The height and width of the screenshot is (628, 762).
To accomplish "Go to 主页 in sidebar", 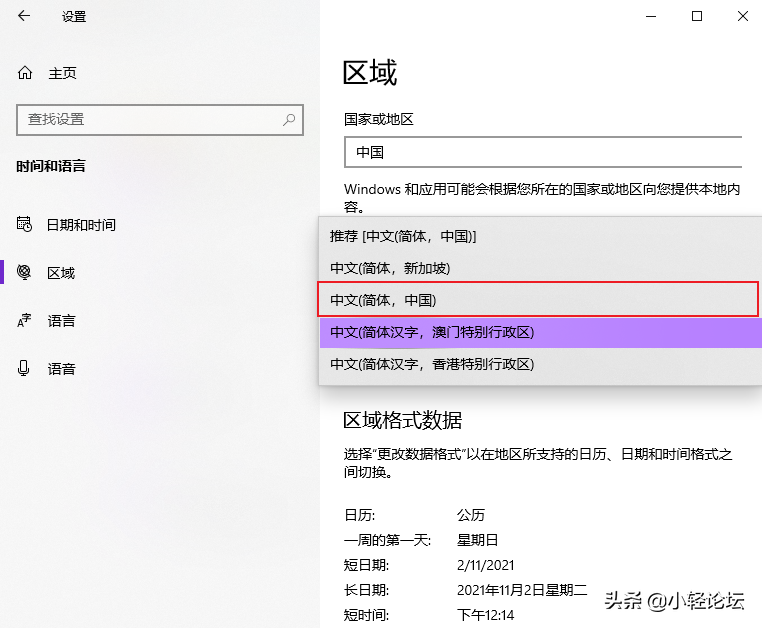I will 62,73.
